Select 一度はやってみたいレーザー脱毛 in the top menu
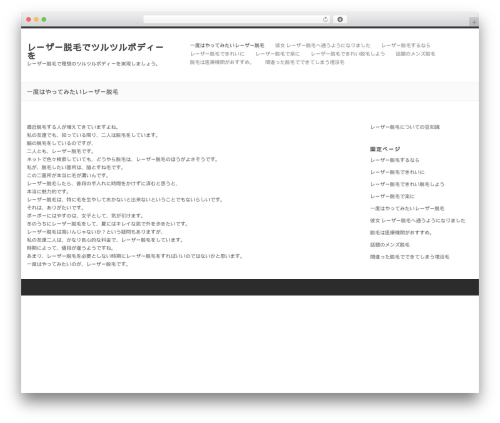The width and height of the screenshot is (500, 423). pyautogui.click(x=227, y=45)
